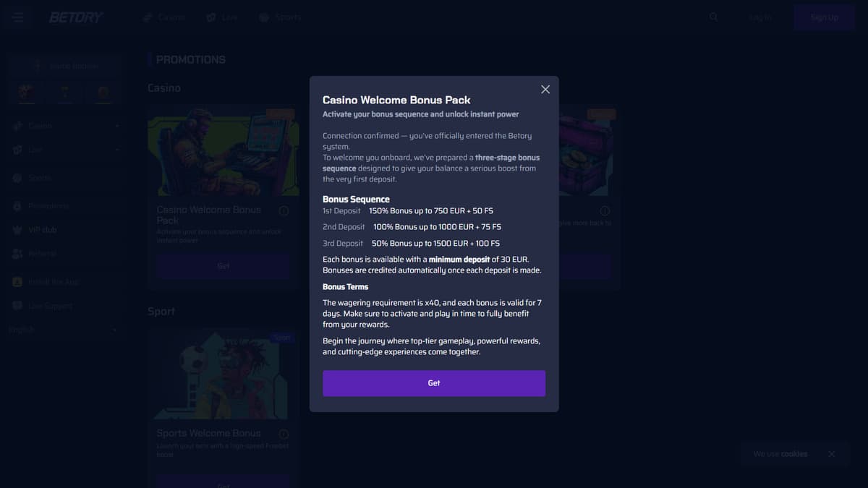This screenshot has width=868, height=488.
Task: Click the Sports Welcome Bonus card image
Action: click(224, 375)
